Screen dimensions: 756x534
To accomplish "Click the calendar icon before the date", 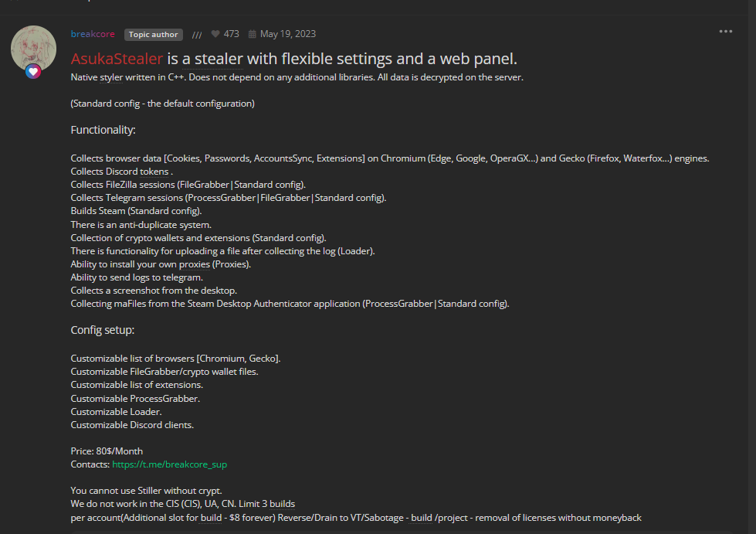I will point(252,34).
